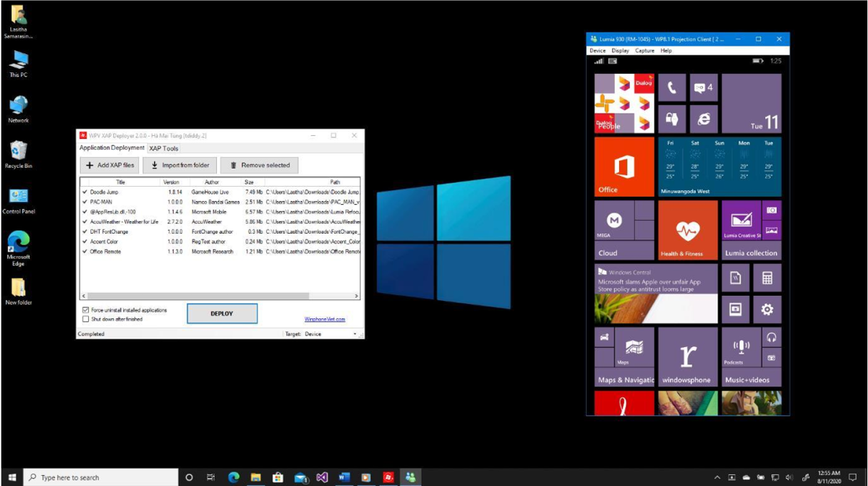Launch Visual Studio from the taskbar
Screen dimensions: 868x486
pyautogui.click(x=322, y=477)
